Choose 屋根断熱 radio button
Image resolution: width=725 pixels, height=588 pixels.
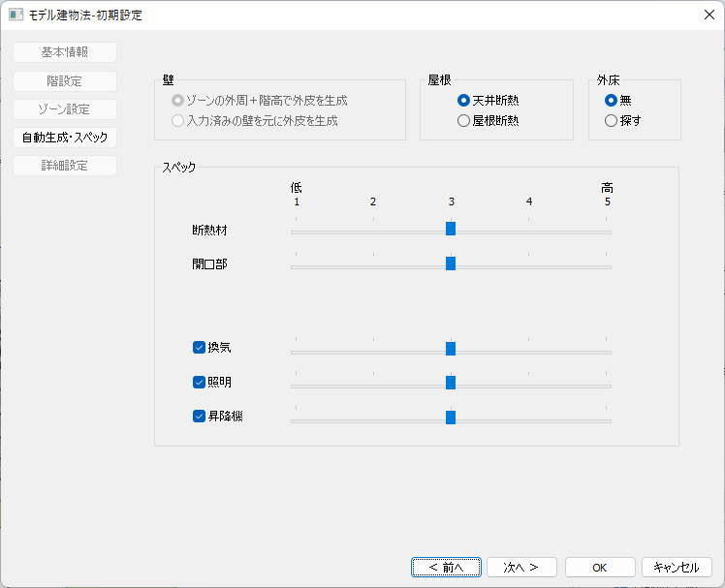pyautogui.click(x=464, y=121)
